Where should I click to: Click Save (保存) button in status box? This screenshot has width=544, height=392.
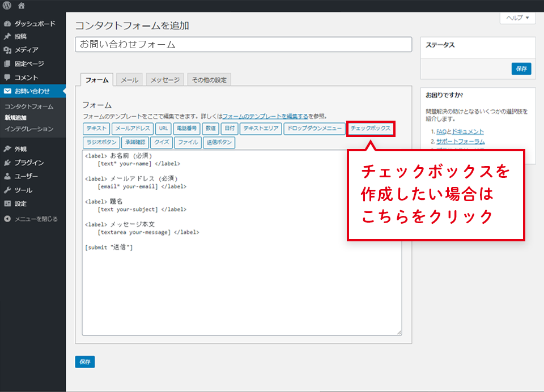click(x=521, y=69)
